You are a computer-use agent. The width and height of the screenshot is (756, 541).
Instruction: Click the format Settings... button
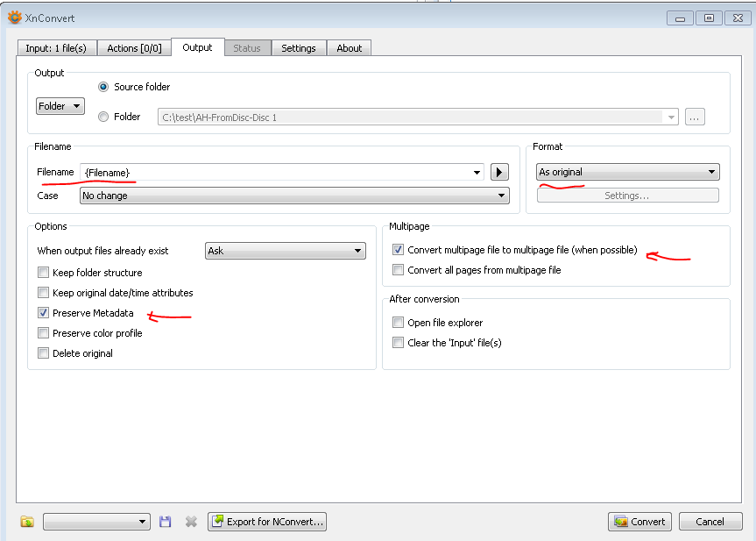pyautogui.click(x=628, y=196)
